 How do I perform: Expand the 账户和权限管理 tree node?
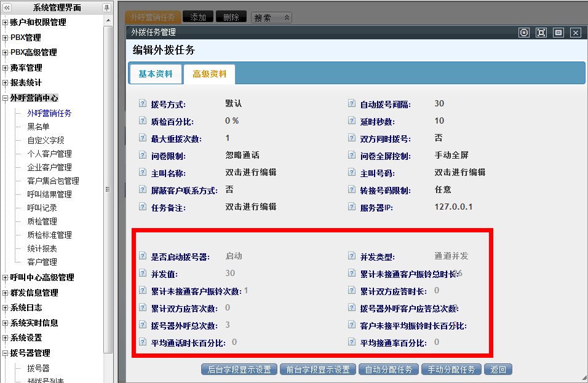pos(5,23)
